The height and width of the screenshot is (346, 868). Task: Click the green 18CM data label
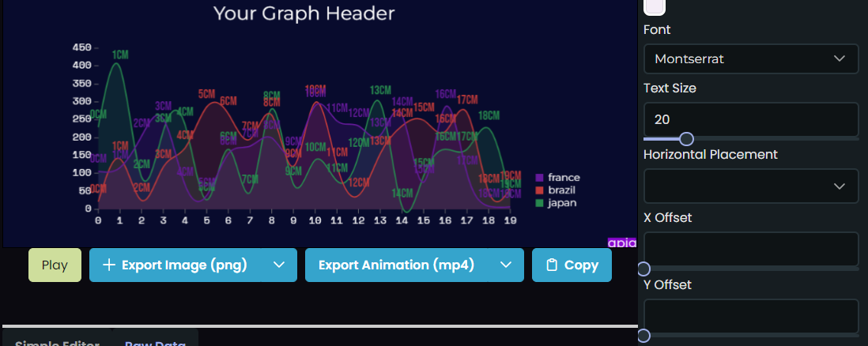pos(489,115)
